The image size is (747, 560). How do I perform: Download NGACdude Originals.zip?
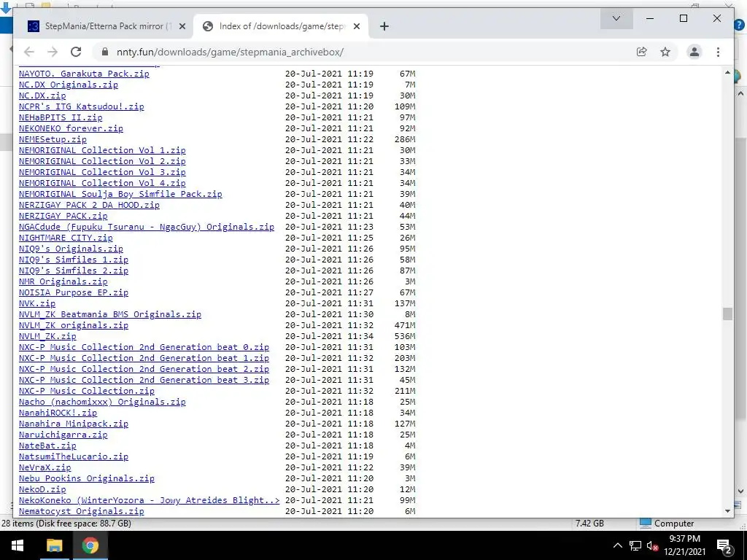[147, 227]
